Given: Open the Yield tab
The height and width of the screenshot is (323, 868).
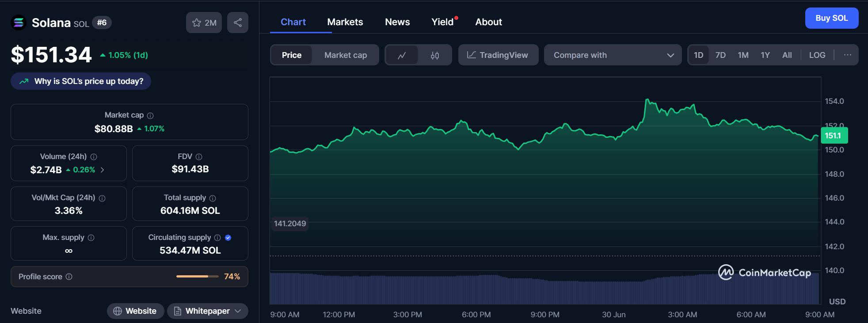Looking at the screenshot, I should [x=443, y=22].
